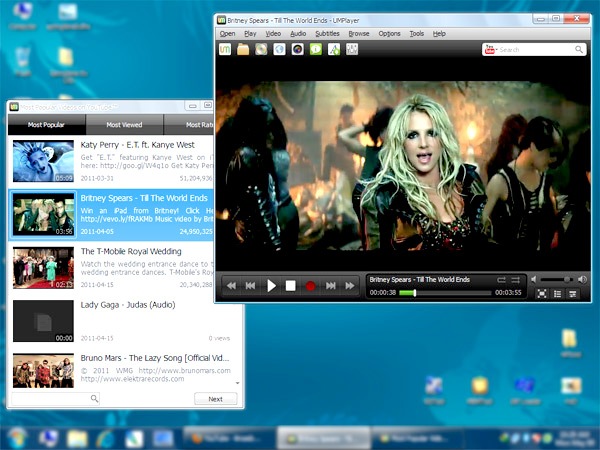Click the Next button in video list
This screenshot has width=600, height=450.
tap(215, 398)
